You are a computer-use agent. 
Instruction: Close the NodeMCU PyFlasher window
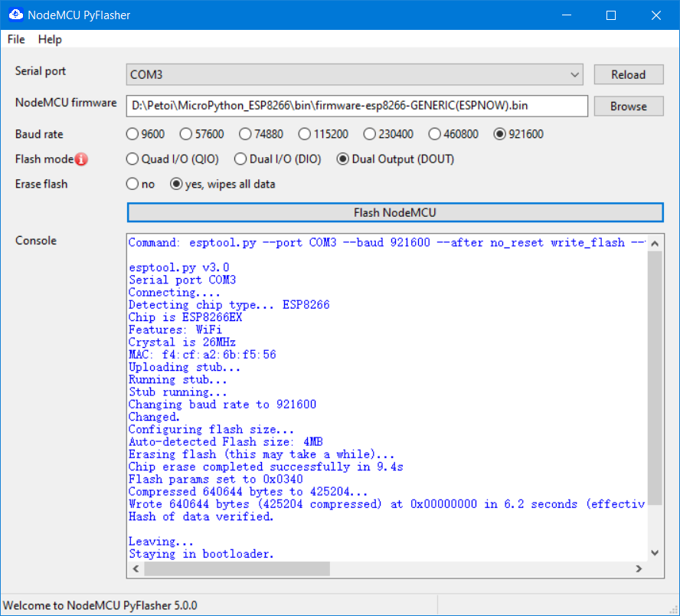click(656, 15)
